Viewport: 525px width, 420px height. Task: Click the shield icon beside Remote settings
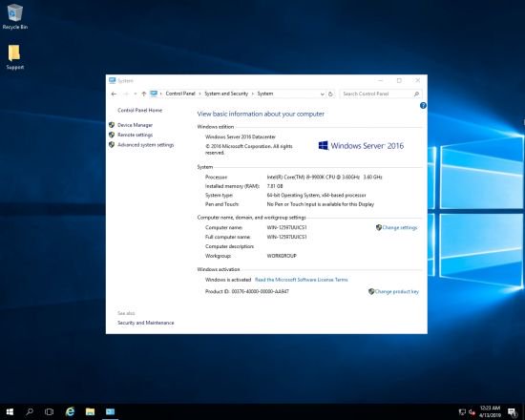pyautogui.click(x=112, y=135)
